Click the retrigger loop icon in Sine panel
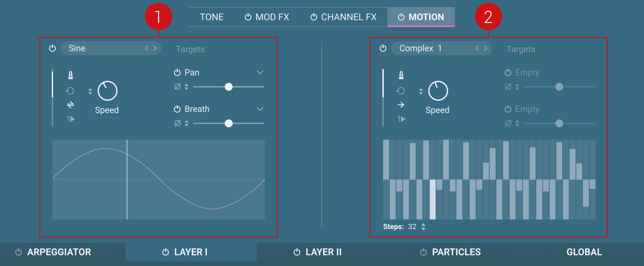The width and height of the screenshot is (644, 266). 70,91
